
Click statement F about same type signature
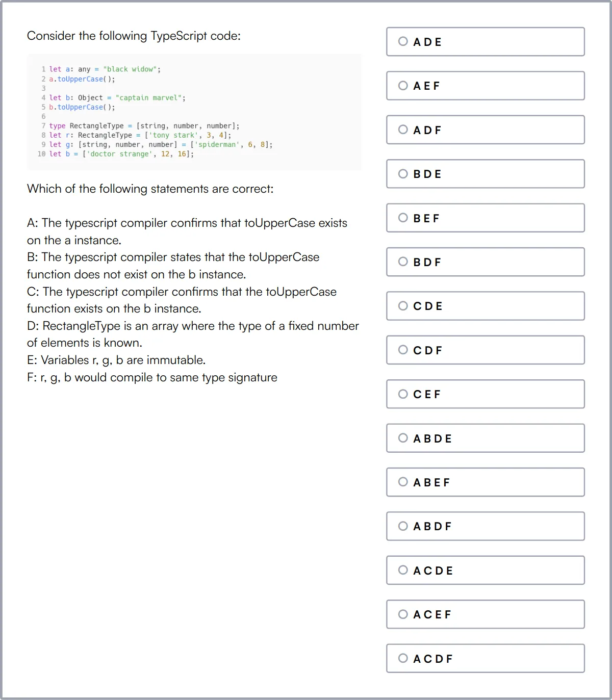[152, 377]
